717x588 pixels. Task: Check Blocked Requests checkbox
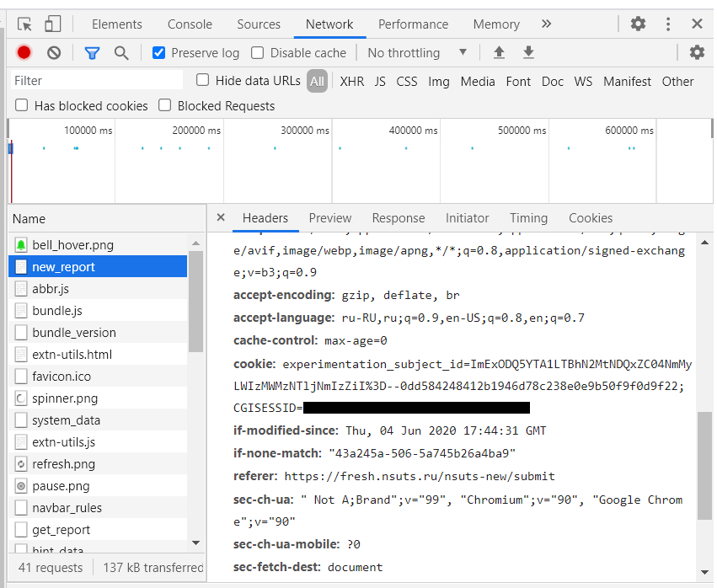tap(164, 105)
